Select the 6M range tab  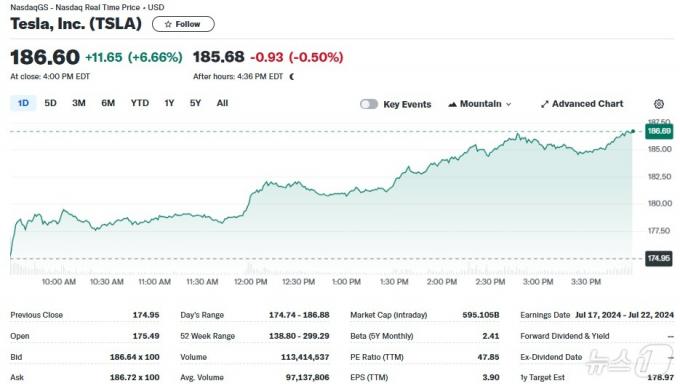(108, 103)
